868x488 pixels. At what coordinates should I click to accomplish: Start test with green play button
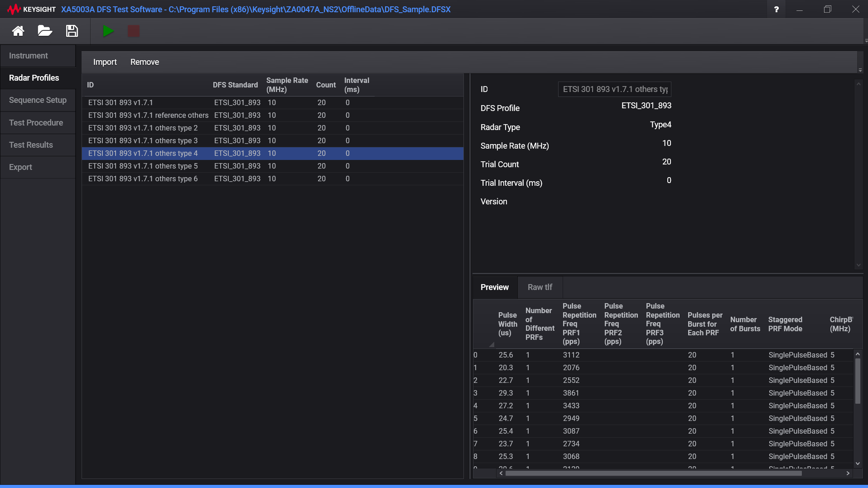108,31
